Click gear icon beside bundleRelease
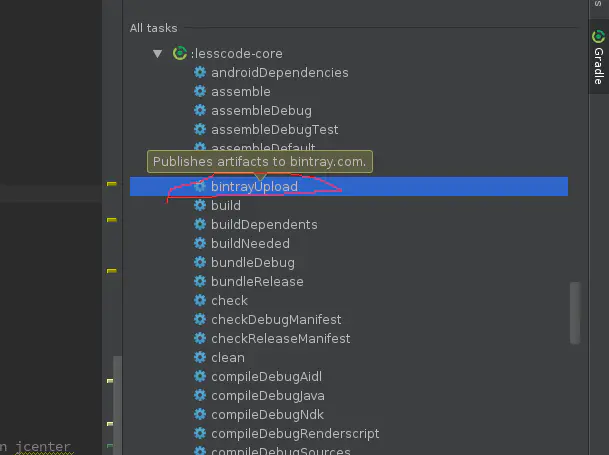This screenshot has width=609, height=455. pos(200,281)
